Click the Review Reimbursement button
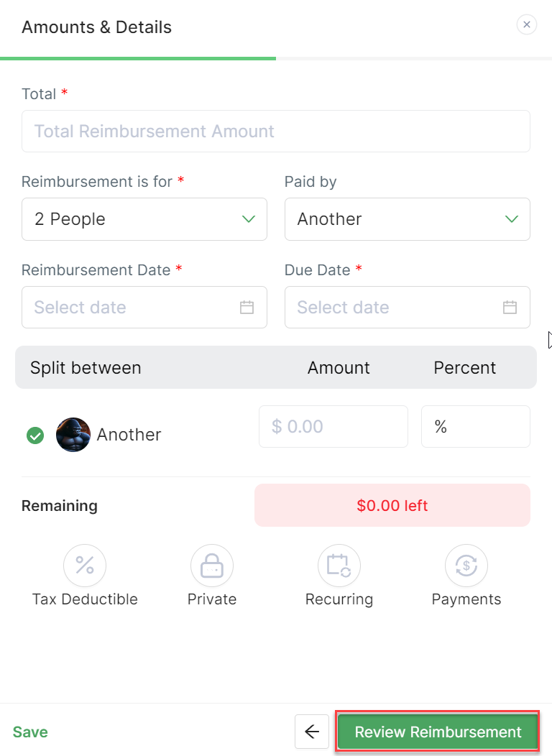Image resolution: width=552 pixels, height=756 pixels. (x=438, y=732)
